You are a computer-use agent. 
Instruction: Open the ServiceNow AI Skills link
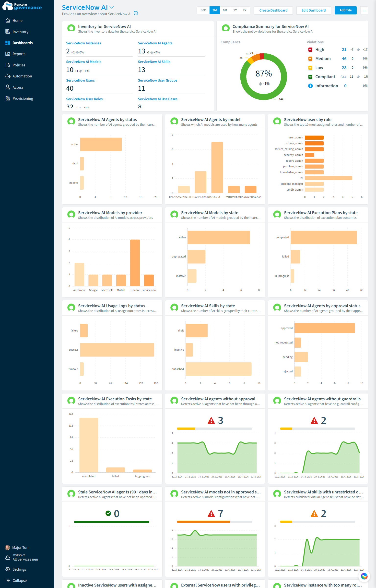154,62
